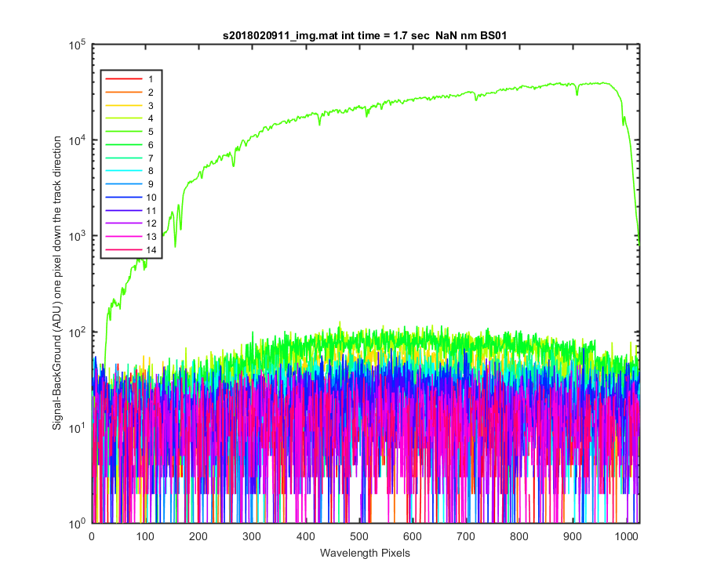Screen dimensions: 706x588
Task: Pick the line sample for legend entry 4
Action: click(124, 118)
